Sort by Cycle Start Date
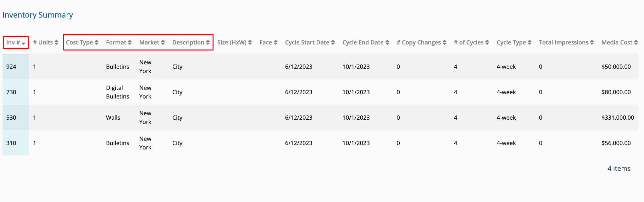 coord(310,42)
